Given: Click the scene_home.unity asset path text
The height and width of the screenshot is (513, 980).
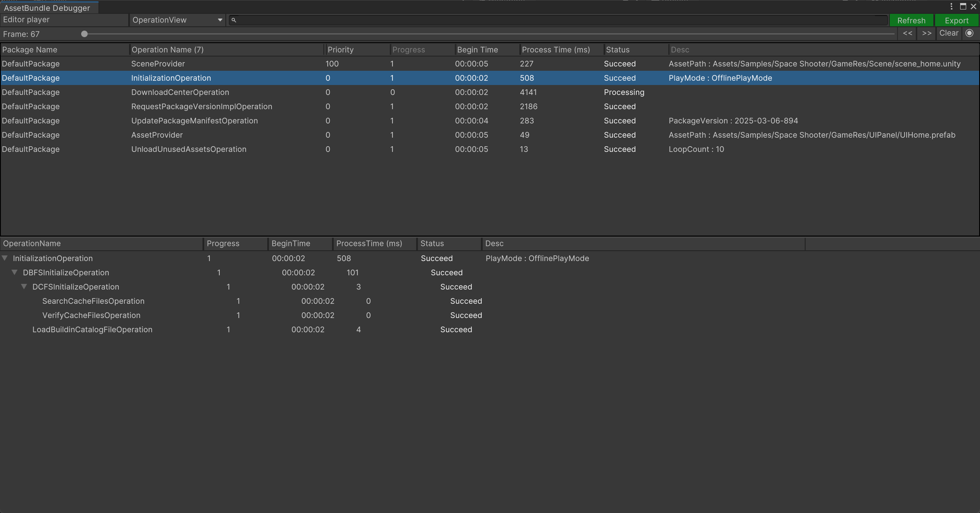Looking at the screenshot, I should click(815, 64).
